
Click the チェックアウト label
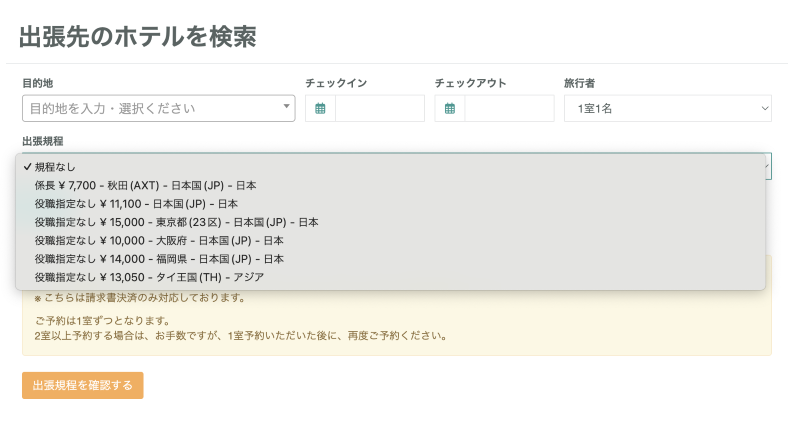470,83
